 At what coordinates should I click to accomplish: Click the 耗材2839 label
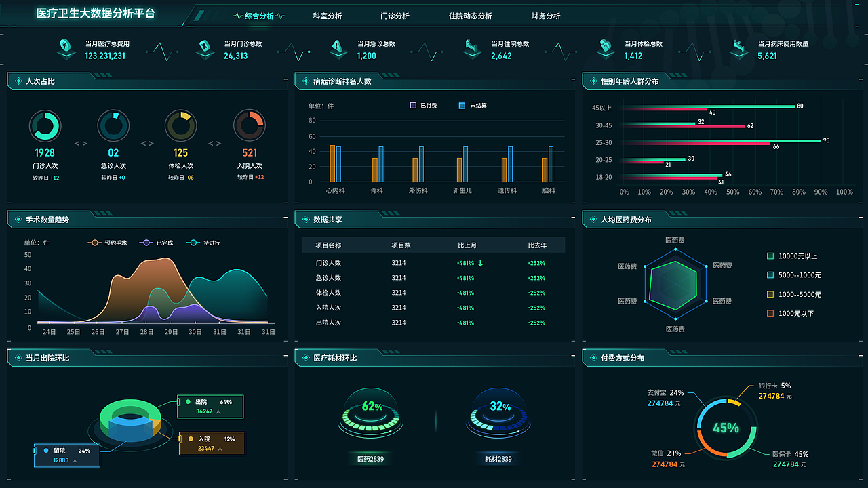(498, 459)
